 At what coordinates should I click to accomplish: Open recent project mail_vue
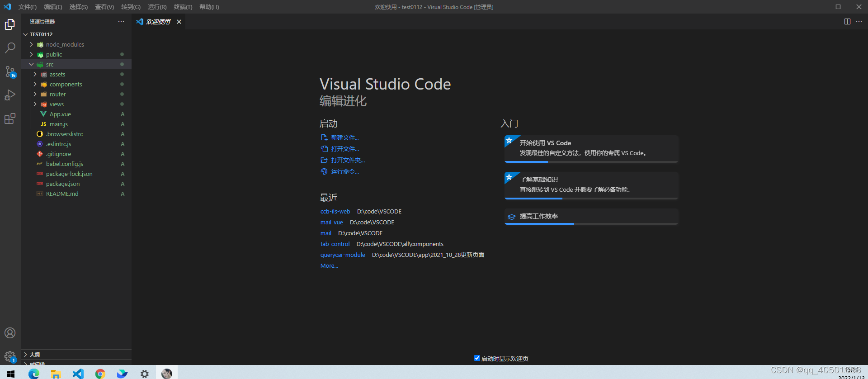click(x=331, y=222)
